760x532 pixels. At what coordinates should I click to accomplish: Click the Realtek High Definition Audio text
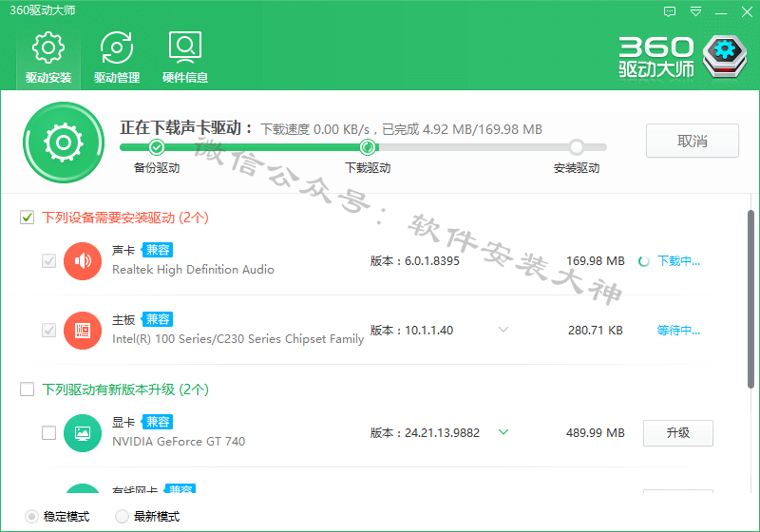point(193,270)
